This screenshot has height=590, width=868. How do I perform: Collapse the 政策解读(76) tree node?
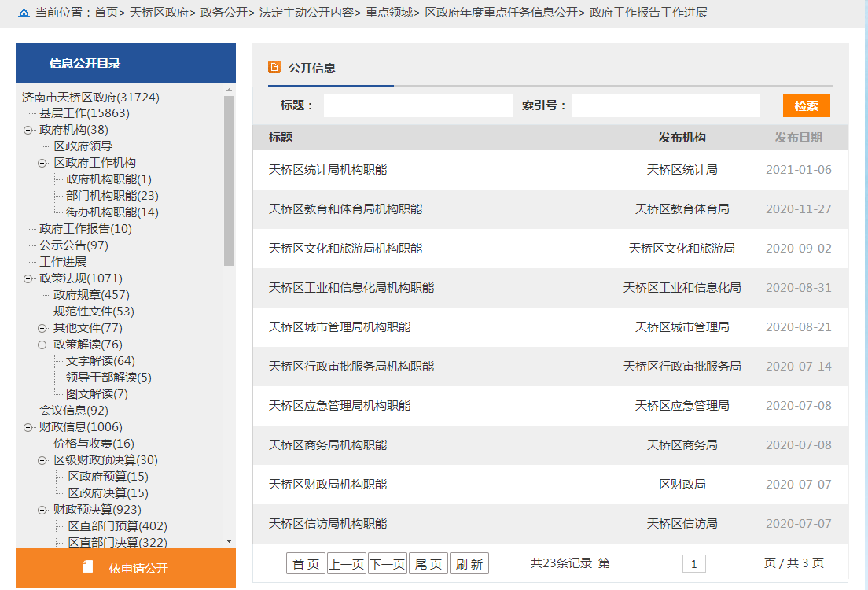[42, 345]
